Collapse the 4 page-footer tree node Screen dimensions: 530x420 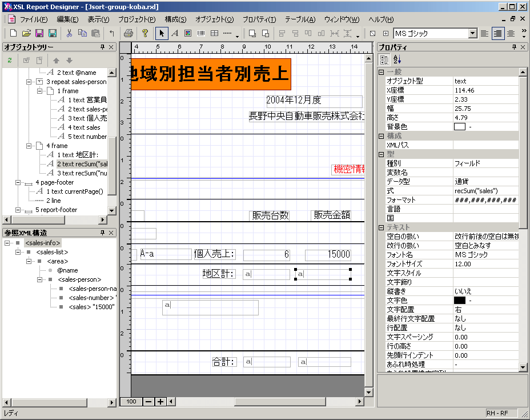[18, 182]
